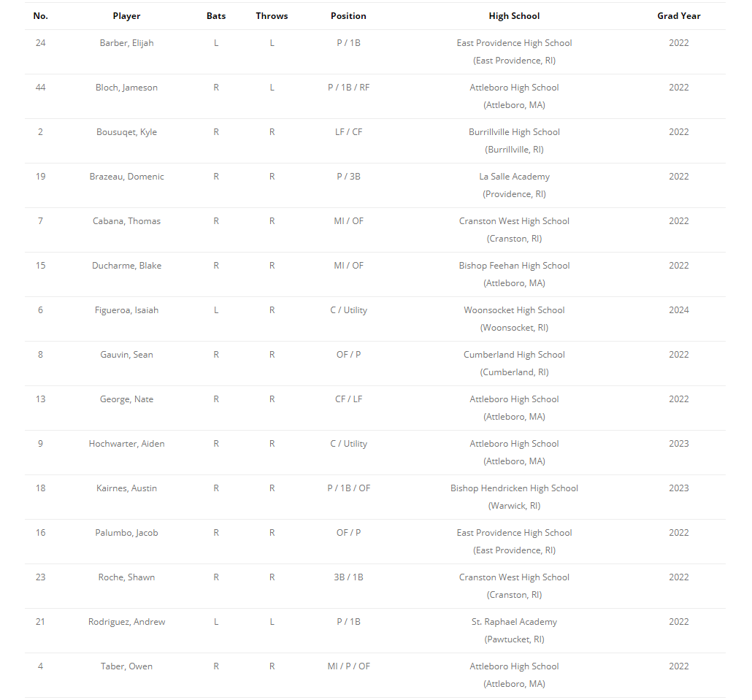
Task: Click the High School column header
Action: point(514,16)
